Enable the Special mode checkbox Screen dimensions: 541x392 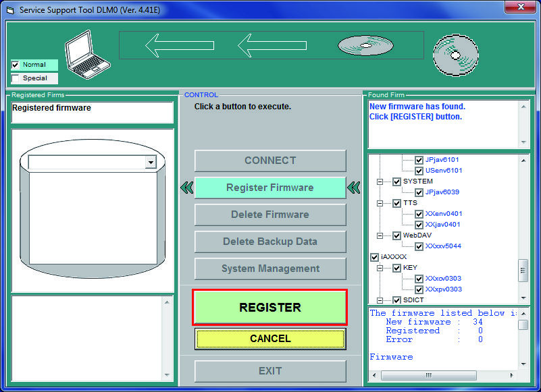15,78
